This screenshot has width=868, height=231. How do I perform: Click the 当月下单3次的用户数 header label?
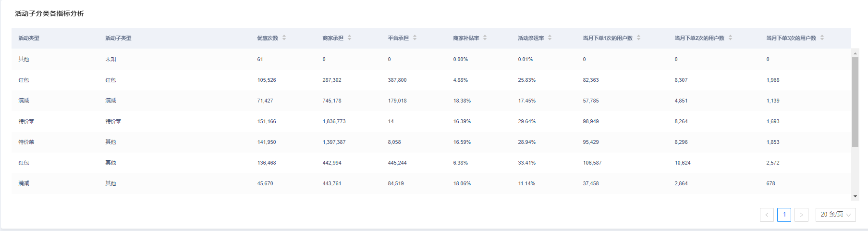(791, 38)
